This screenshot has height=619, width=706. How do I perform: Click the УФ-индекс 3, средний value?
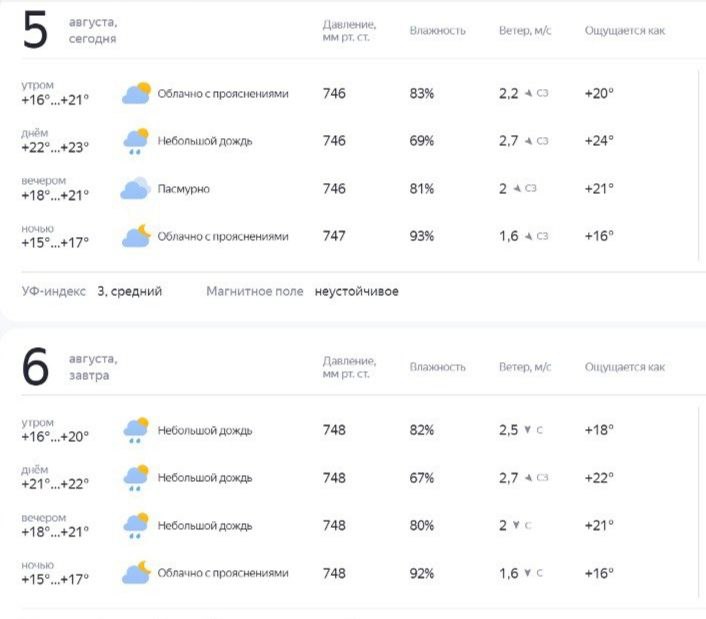pyautogui.click(x=130, y=291)
